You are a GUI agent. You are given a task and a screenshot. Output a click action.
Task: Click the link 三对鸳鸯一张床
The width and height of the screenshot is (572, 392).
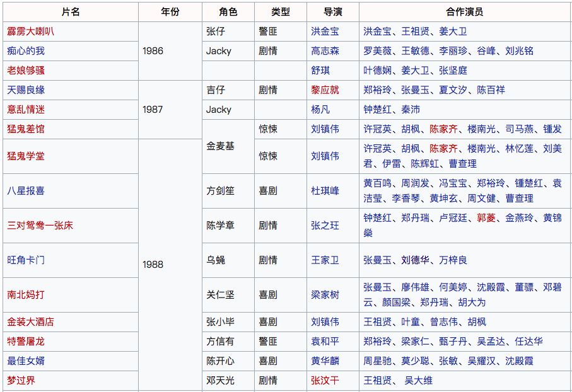point(40,226)
